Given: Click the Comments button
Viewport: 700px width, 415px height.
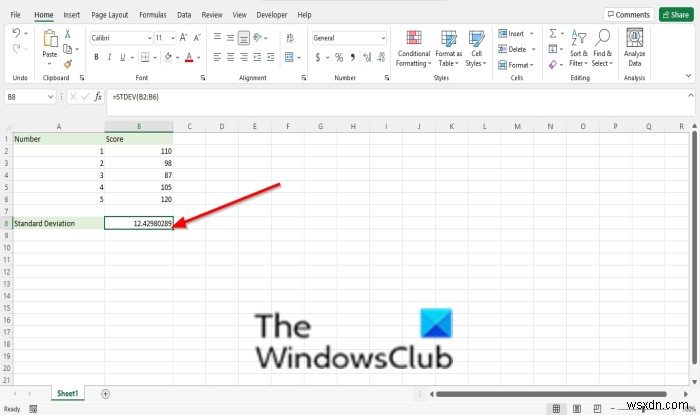Looking at the screenshot, I should (629, 15).
